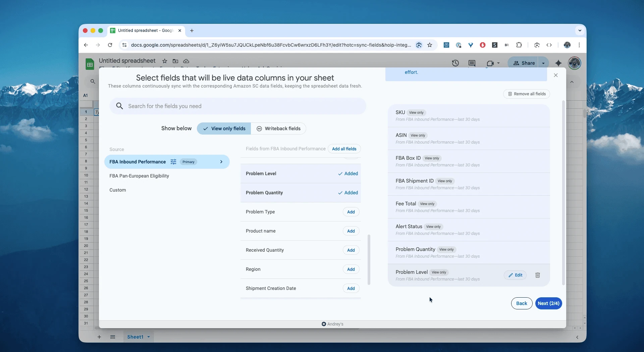The image size is (644, 352).
Task: Click the browser address bar URL
Action: (271, 45)
